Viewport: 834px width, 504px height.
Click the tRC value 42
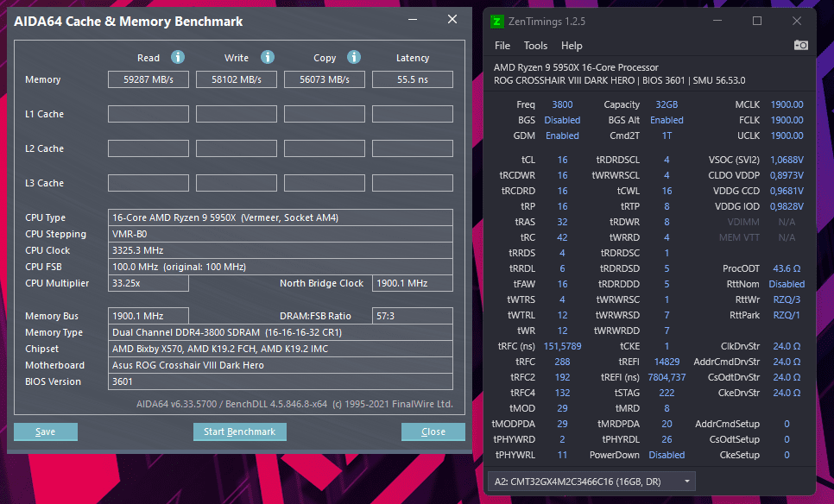562,237
